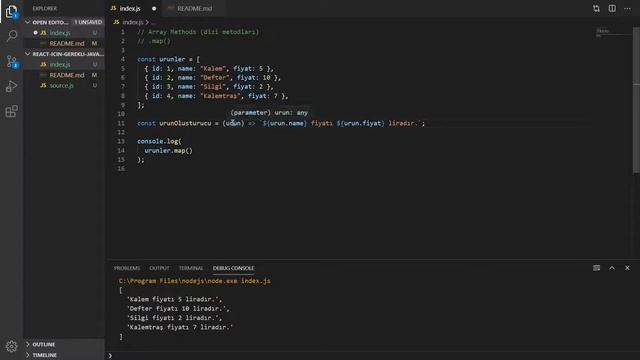640x360 pixels.
Task: Open README.md in the project folder tree
Action: click(x=64, y=75)
